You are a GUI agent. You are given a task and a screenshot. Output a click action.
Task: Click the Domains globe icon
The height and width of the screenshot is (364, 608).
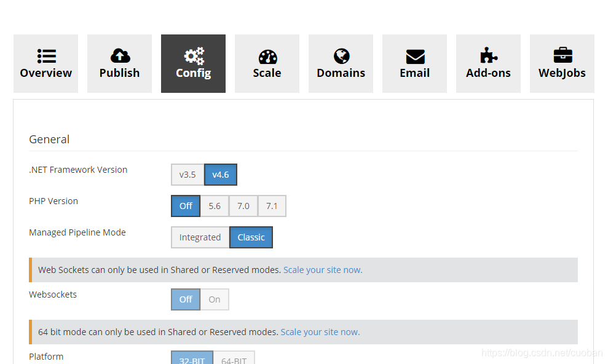(342, 56)
